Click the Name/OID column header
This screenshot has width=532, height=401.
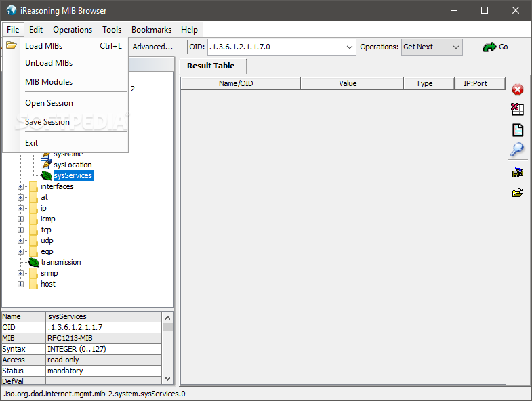coord(240,83)
